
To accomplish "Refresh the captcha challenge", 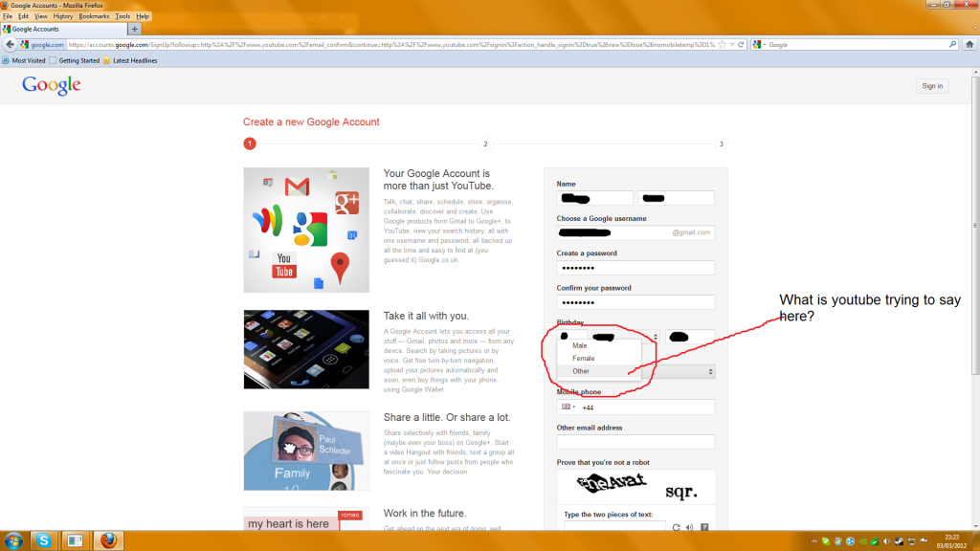I will (676, 527).
